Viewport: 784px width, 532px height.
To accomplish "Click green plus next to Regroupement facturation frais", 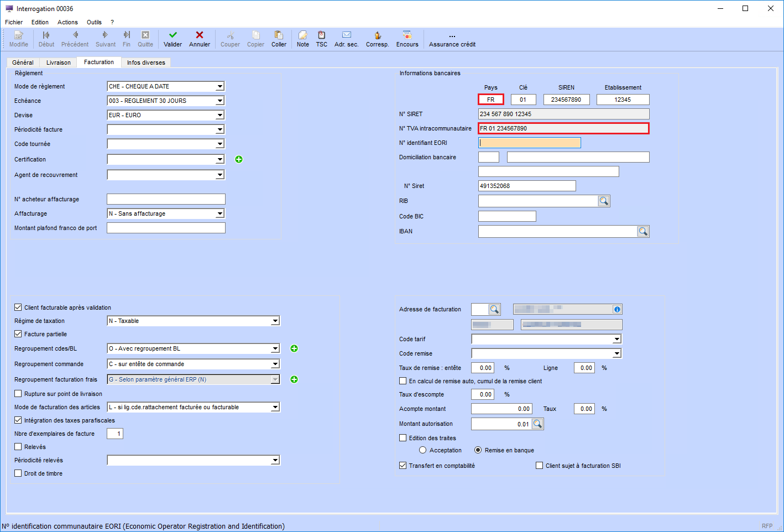I will [x=294, y=379].
